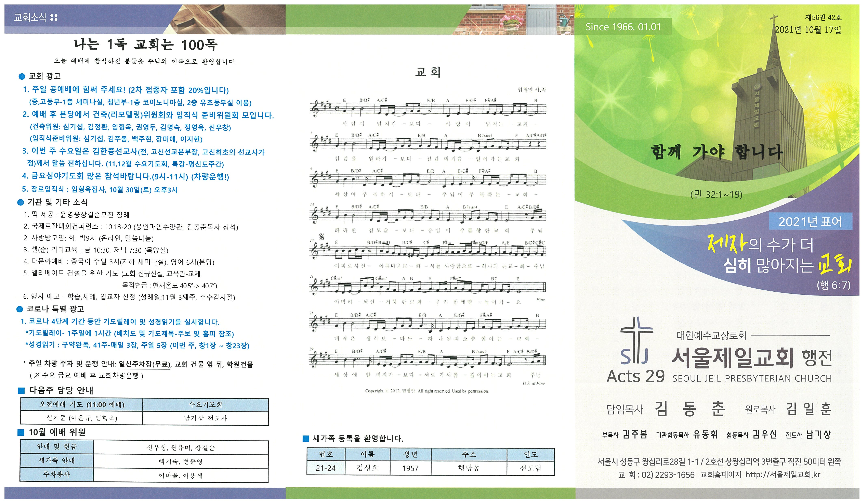Click the verse reference '(행 6:7)'
This screenshot has height=504, width=868.
tap(833, 286)
